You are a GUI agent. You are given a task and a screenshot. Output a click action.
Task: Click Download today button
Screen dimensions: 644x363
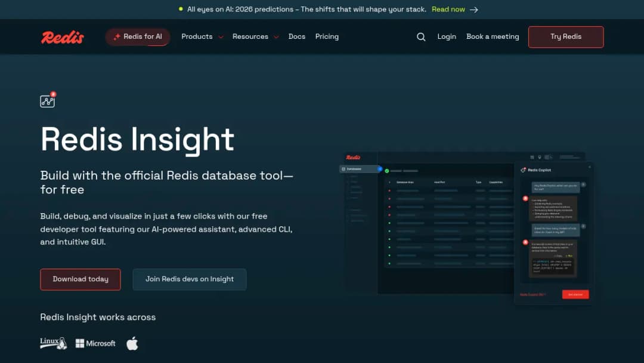click(x=80, y=279)
